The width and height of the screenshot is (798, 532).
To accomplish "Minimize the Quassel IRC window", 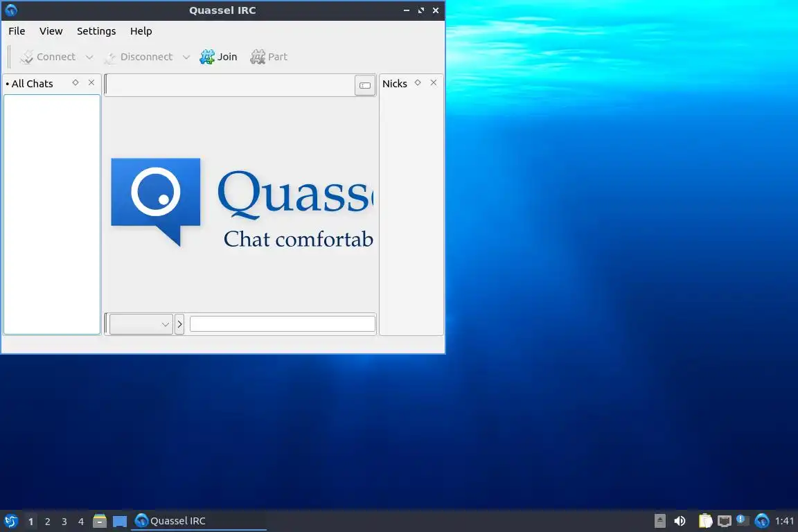I will pos(406,10).
